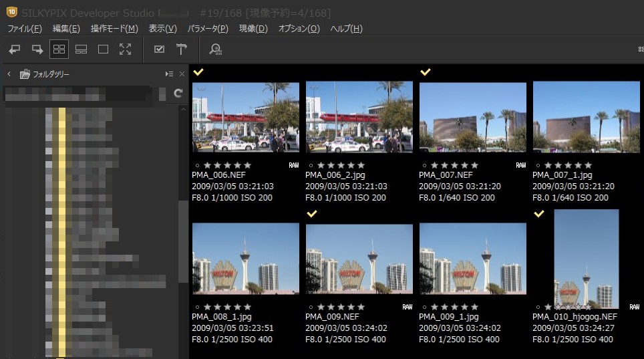Screen dimensions: 644x359
Task: Open the ヘルプ(H) menu
Action: (x=346, y=28)
